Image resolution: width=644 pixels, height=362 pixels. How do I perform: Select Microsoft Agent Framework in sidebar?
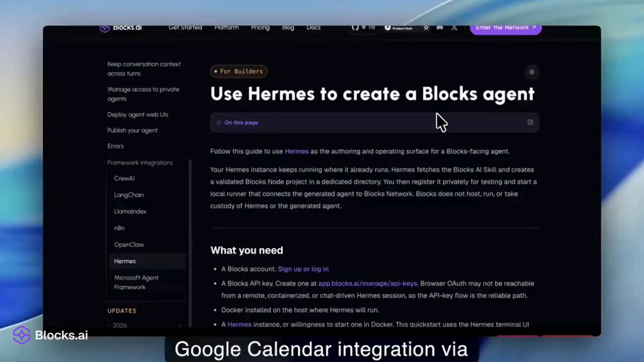[136, 282]
